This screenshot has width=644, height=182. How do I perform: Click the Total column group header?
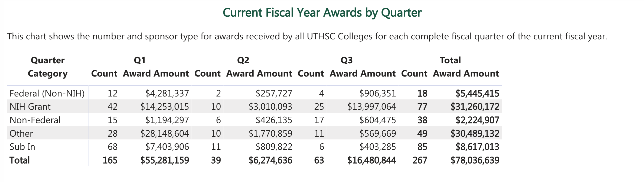450,60
